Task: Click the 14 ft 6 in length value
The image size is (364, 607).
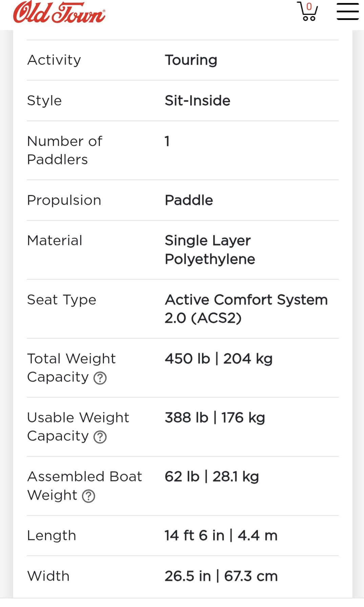Action: [x=221, y=536]
